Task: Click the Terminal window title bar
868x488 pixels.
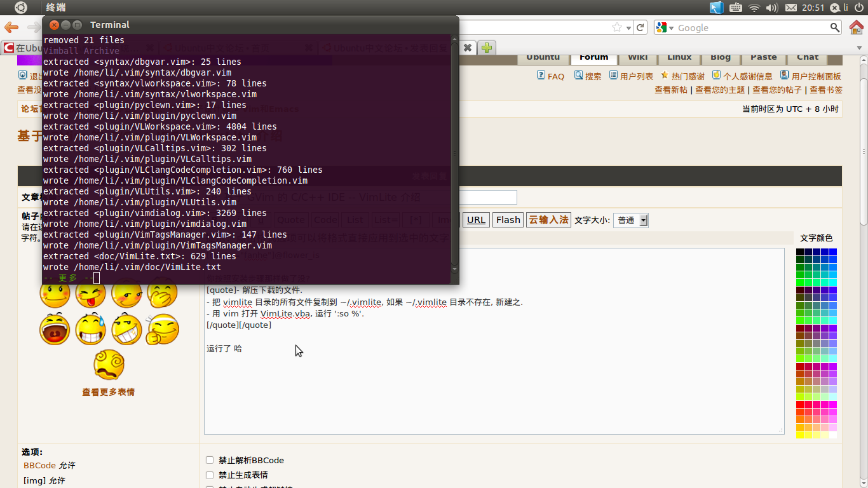Action: pyautogui.click(x=250, y=25)
